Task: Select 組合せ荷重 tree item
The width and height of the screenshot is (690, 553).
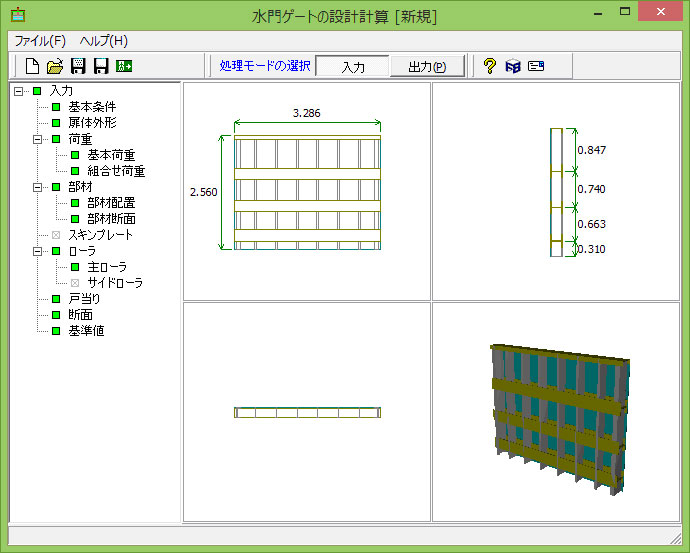Action: [116, 171]
